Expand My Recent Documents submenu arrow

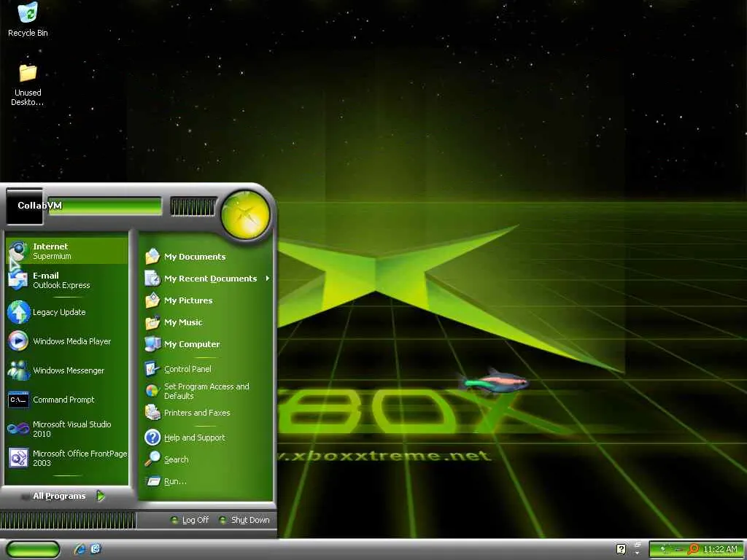268,278
